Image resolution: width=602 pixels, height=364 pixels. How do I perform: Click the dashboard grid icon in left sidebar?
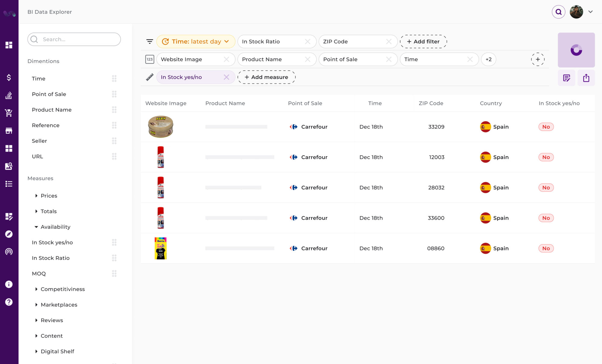tap(9, 45)
